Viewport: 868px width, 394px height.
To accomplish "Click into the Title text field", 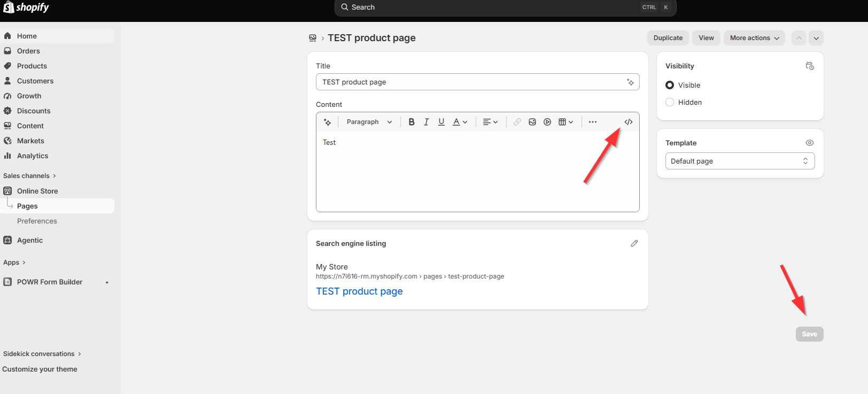I will 477,82.
